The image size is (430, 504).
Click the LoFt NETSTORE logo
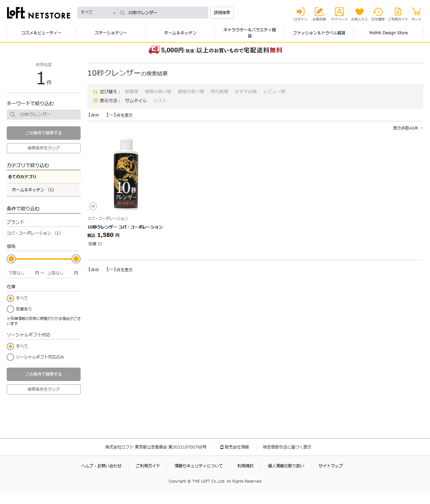(39, 13)
